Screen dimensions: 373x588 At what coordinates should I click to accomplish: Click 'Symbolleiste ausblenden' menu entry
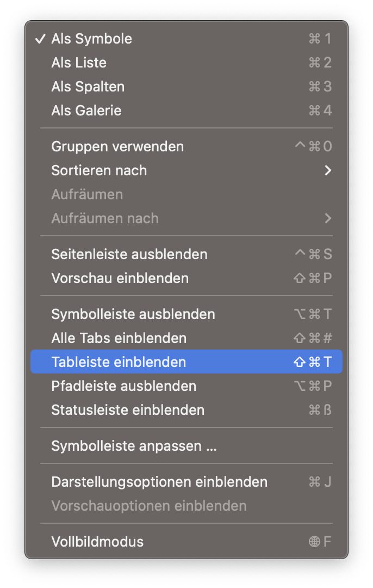click(x=133, y=314)
